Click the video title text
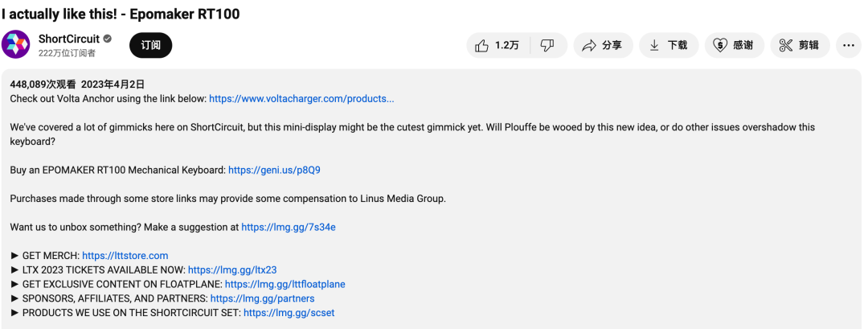 (121, 14)
